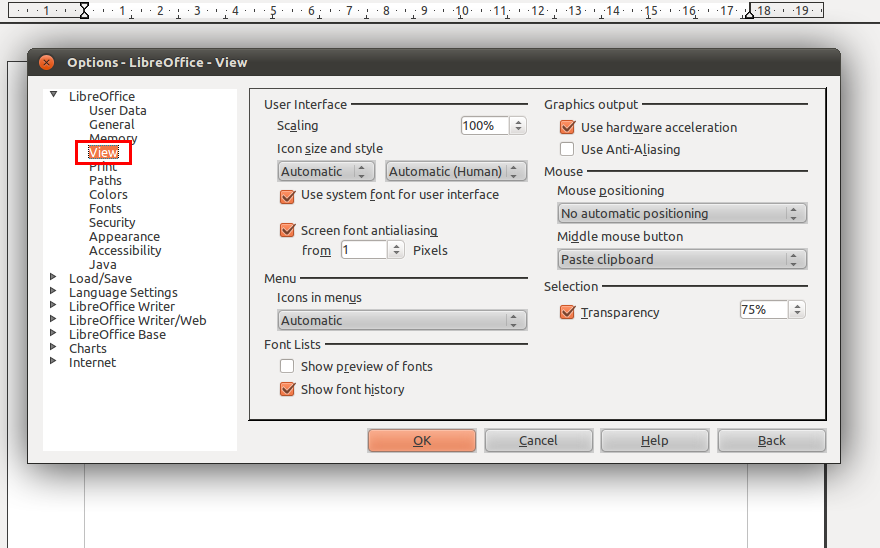Click the Charts category label

(88, 349)
